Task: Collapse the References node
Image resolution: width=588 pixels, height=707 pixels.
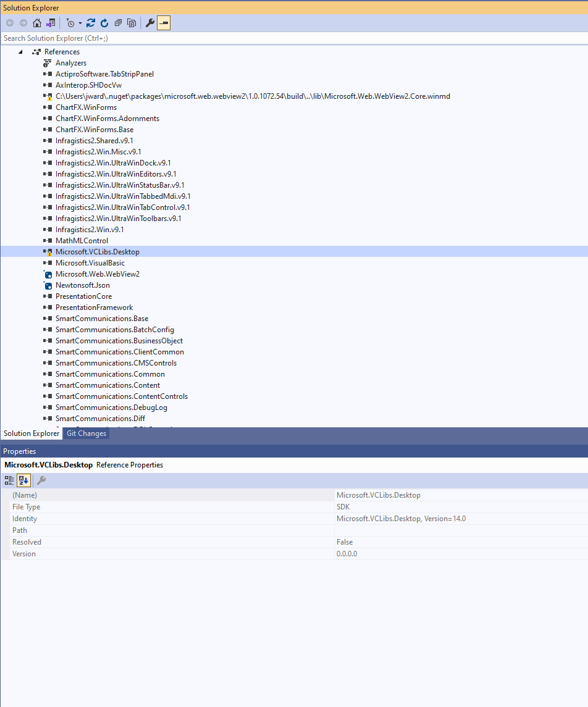Action: click(20, 51)
